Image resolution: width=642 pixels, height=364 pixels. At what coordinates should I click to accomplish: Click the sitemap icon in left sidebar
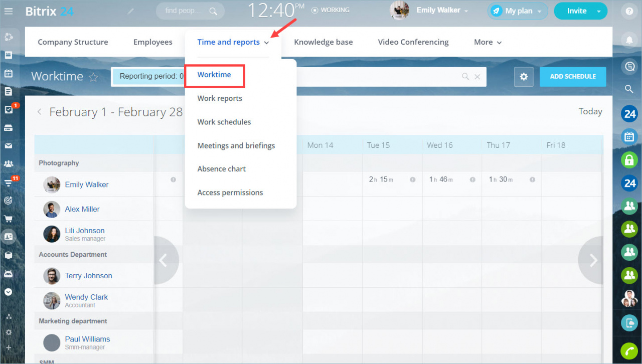tap(8, 317)
